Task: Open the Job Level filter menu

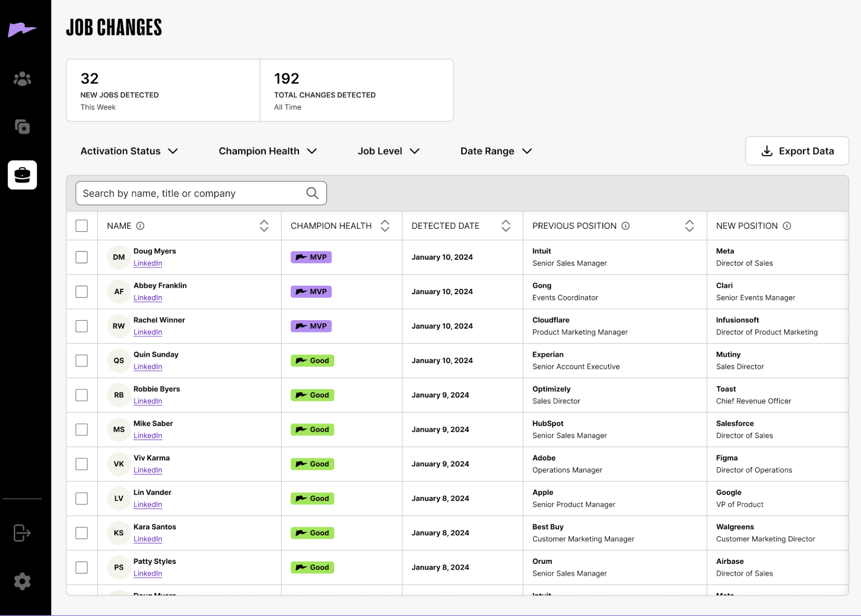Action: 388,151
